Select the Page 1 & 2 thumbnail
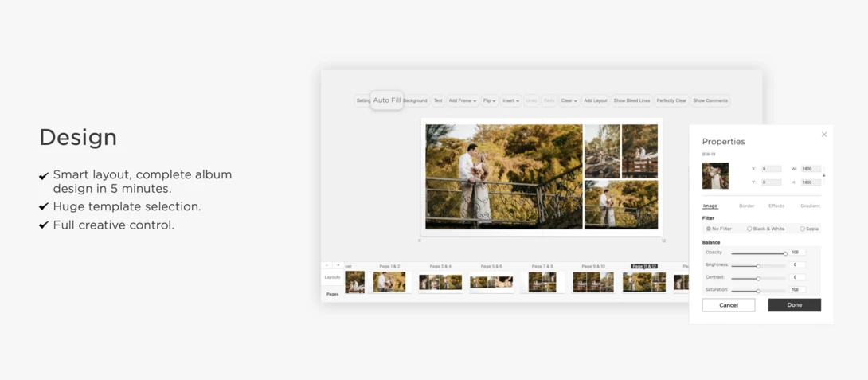Viewport: 868px width, 380px height. (389, 282)
